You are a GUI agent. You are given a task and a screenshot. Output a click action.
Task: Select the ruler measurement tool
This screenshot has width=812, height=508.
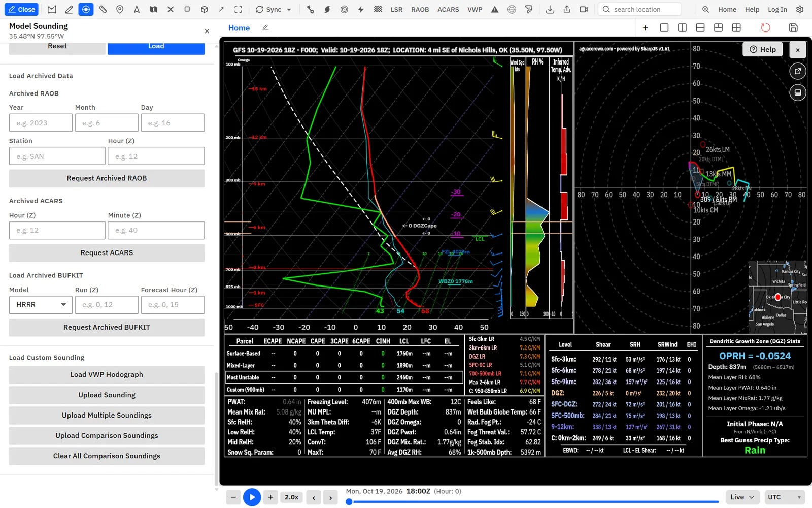click(x=103, y=9)
